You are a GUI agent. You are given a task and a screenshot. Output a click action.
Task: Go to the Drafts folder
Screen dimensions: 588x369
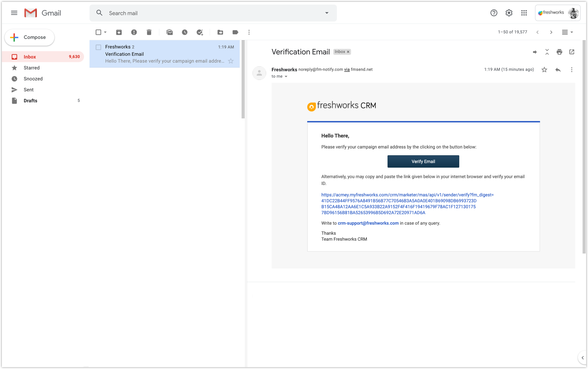coord(30,101)
